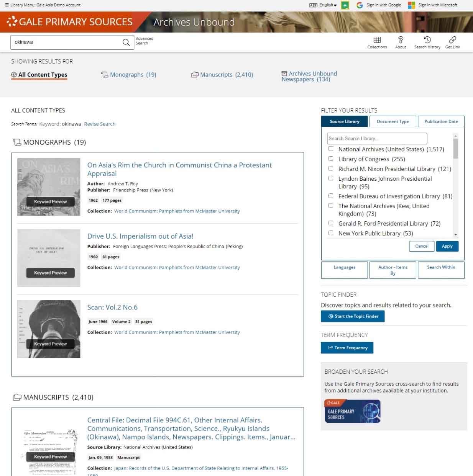This screenshot has width=473, height=476.
Task: Show Monographs (19) results
Action: (129, 75)
